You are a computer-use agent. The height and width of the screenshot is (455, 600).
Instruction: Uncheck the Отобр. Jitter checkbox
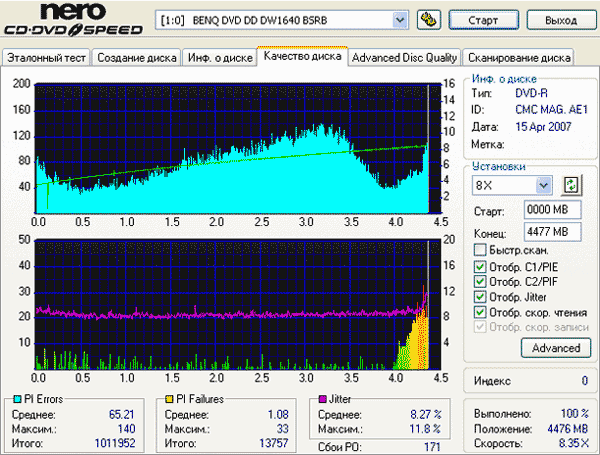click(x=480, y=297)
